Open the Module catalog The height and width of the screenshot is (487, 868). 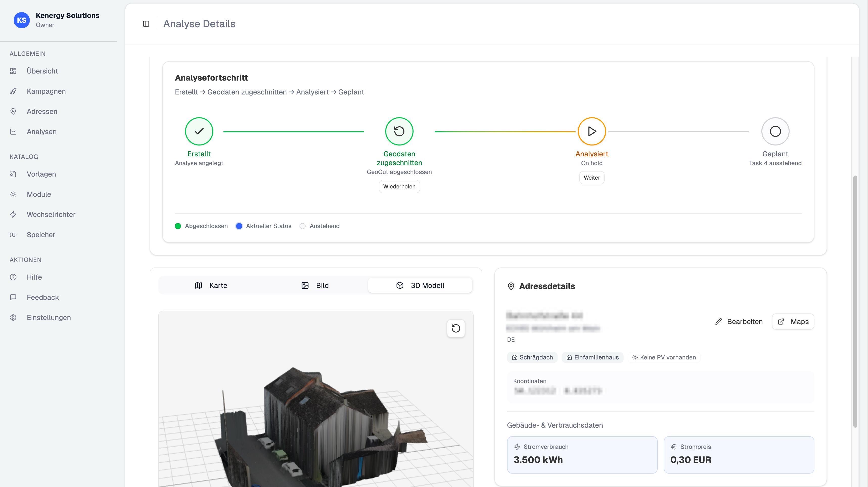click(x=39, y=194)
